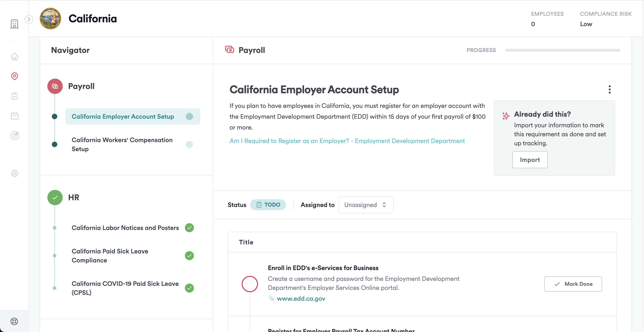Click Mark Done for Enroll in EDD's e-Services
Screen dimensions: 644x332
(573, 284)
